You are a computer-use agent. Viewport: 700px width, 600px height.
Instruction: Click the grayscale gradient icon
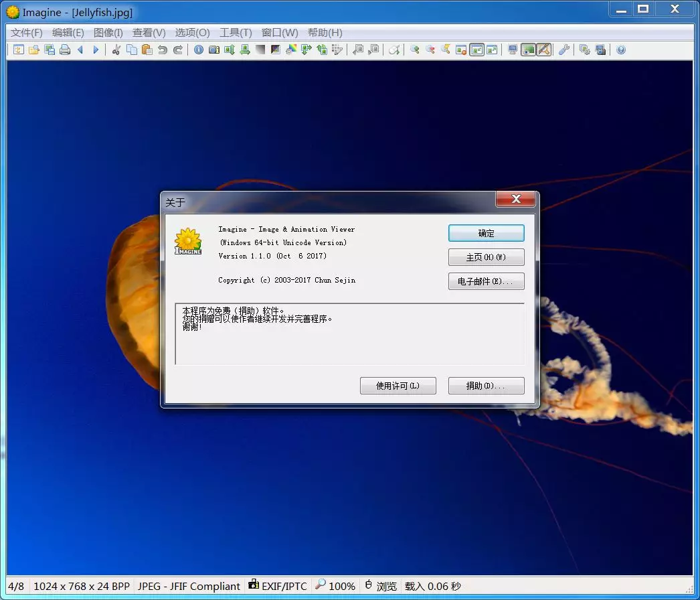click(x=260, y=50)
